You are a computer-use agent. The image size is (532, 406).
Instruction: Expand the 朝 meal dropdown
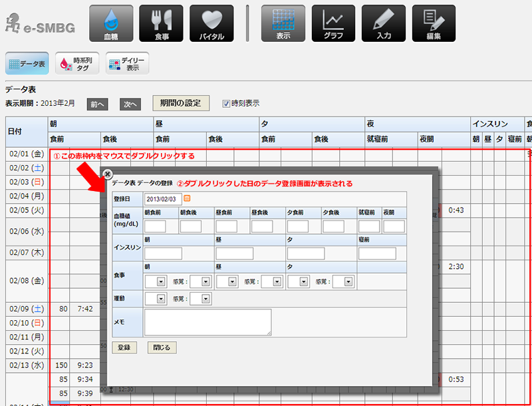point(160,282)
